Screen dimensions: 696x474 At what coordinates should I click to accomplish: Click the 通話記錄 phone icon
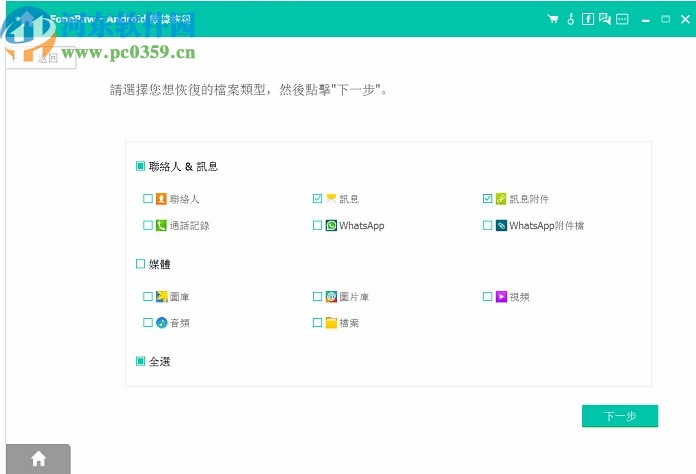[x=161, y=225]
